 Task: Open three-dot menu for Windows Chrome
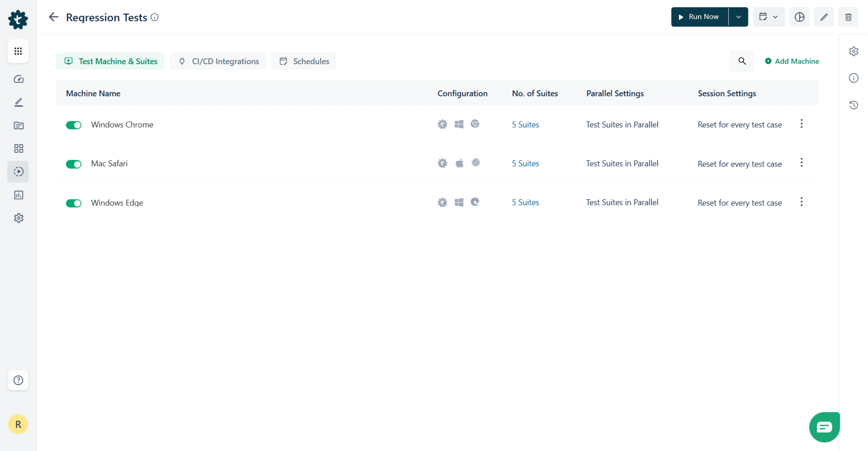pos(801,124)
